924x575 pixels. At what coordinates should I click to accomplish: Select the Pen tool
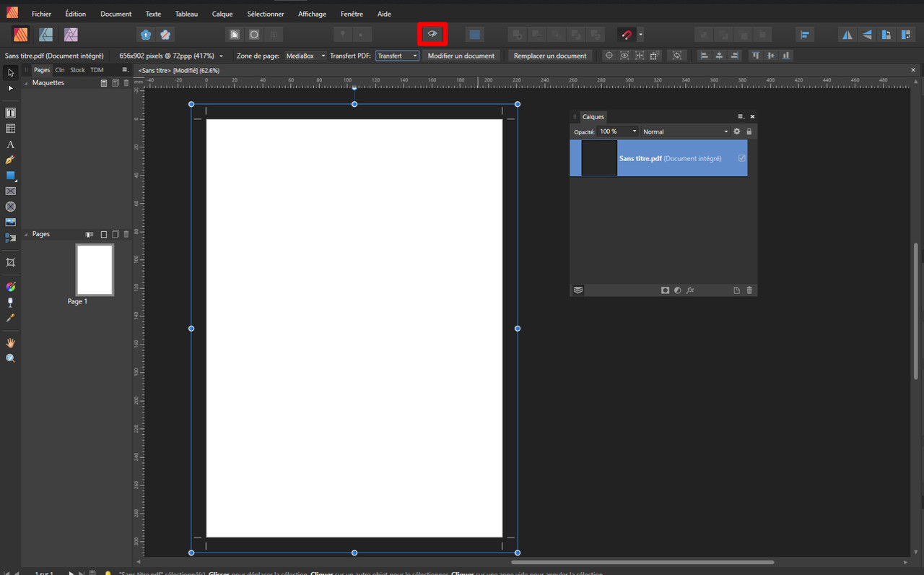(10, 160)
